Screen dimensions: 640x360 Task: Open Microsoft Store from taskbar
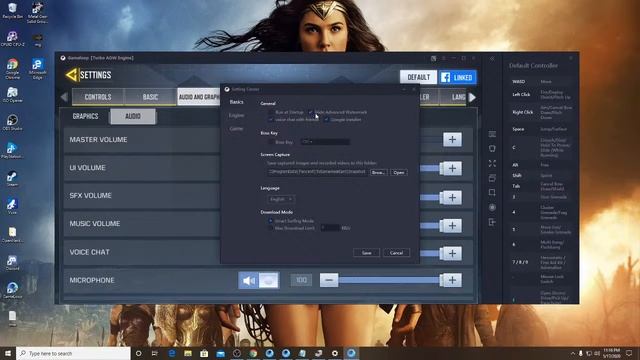204,353
